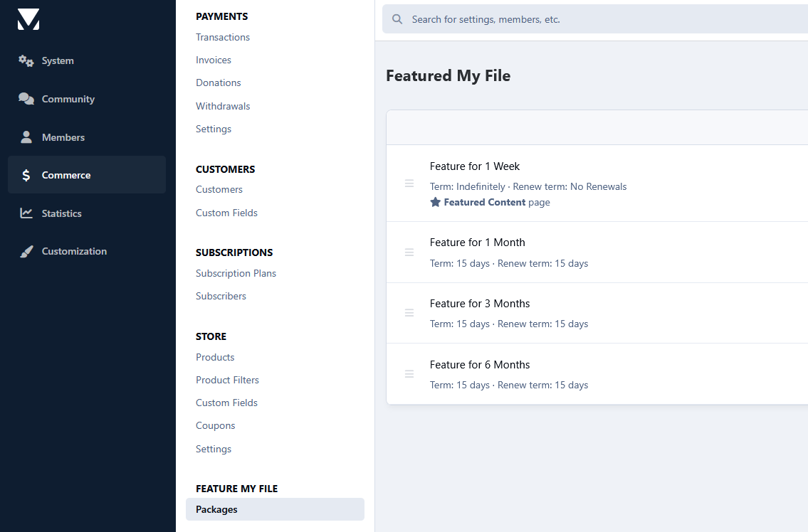Click the Invision logo at top left
Image resolution: width=808 pixels, height=532 pixels.
pos(28,20)
